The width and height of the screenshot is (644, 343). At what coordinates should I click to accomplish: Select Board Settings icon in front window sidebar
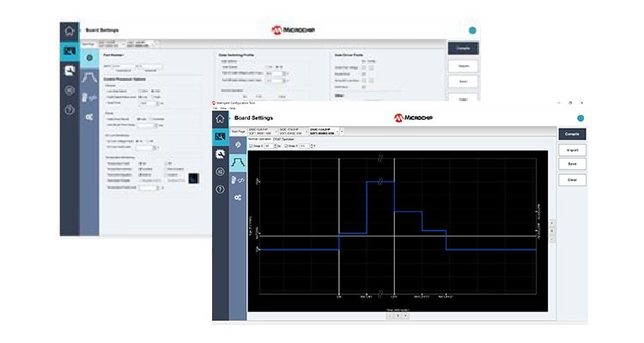tap(220, 136)
